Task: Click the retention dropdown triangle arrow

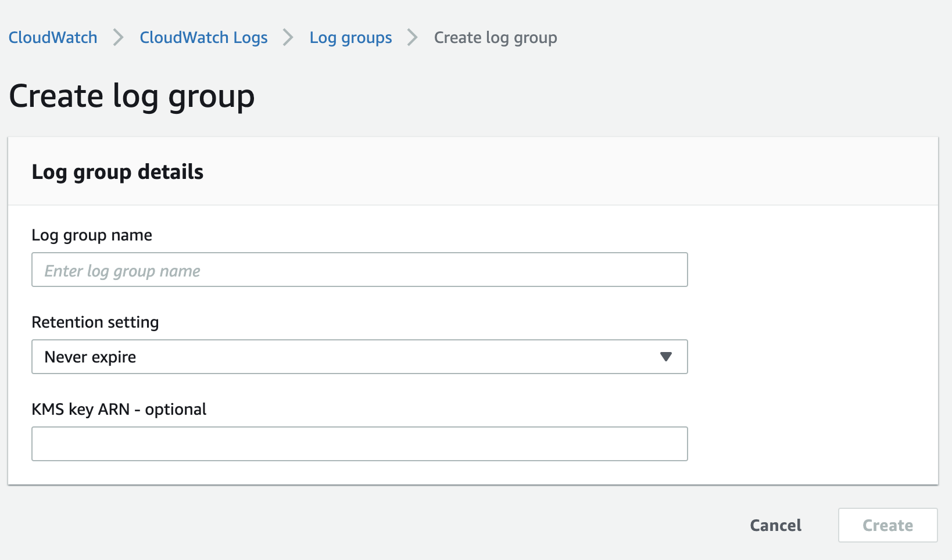Action: (666, 357)
